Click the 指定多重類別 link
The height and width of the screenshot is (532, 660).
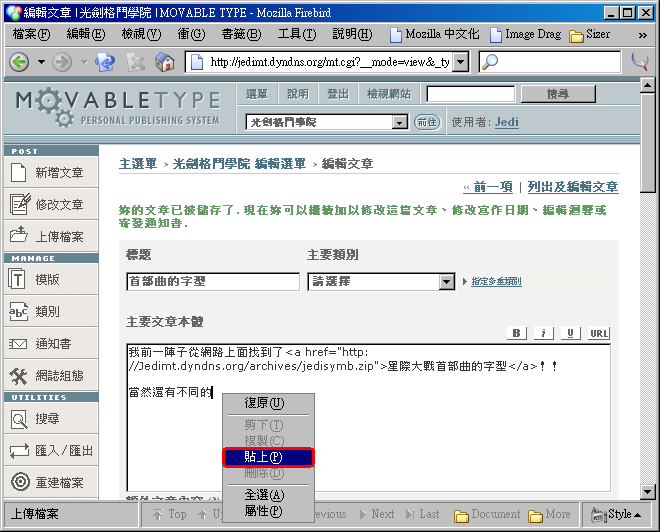point(496,282)
